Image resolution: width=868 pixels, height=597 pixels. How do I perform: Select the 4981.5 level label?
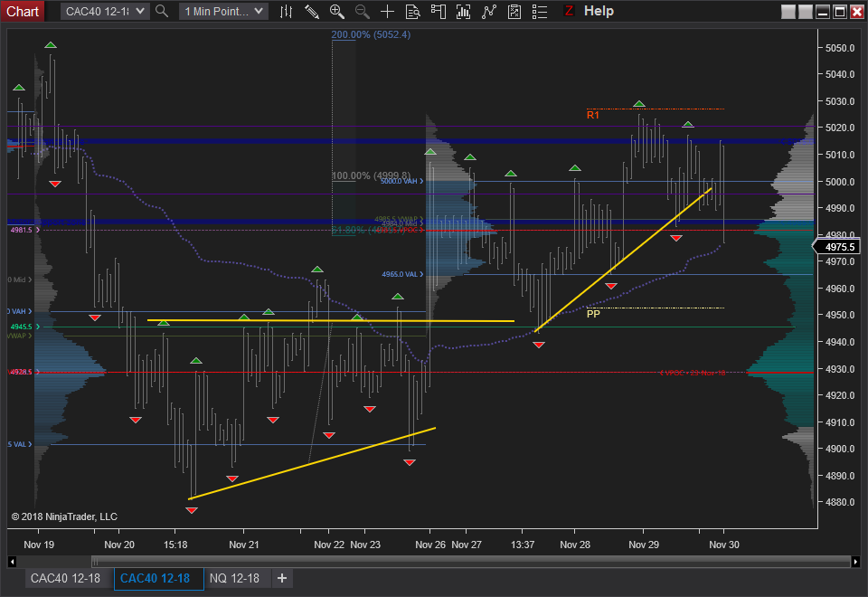click(24, 230)
